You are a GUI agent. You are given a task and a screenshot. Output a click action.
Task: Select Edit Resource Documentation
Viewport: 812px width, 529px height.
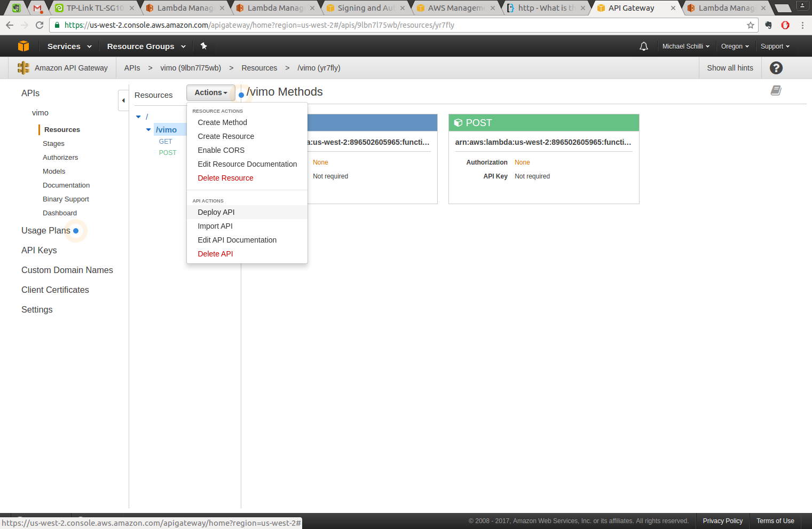point(247,164)
